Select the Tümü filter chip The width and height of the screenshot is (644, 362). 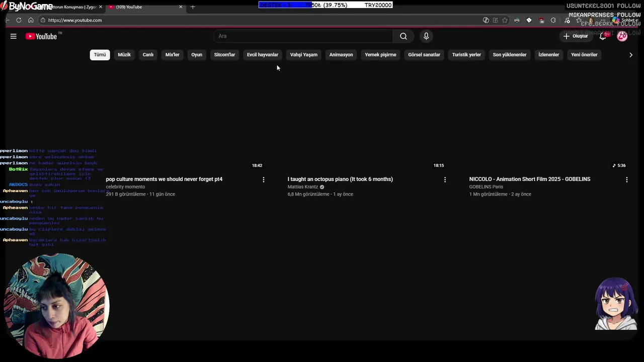tap(100, 55)
